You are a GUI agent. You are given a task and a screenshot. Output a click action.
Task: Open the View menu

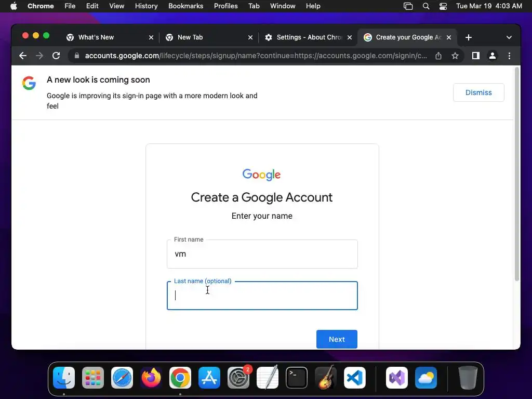point(117,6)
